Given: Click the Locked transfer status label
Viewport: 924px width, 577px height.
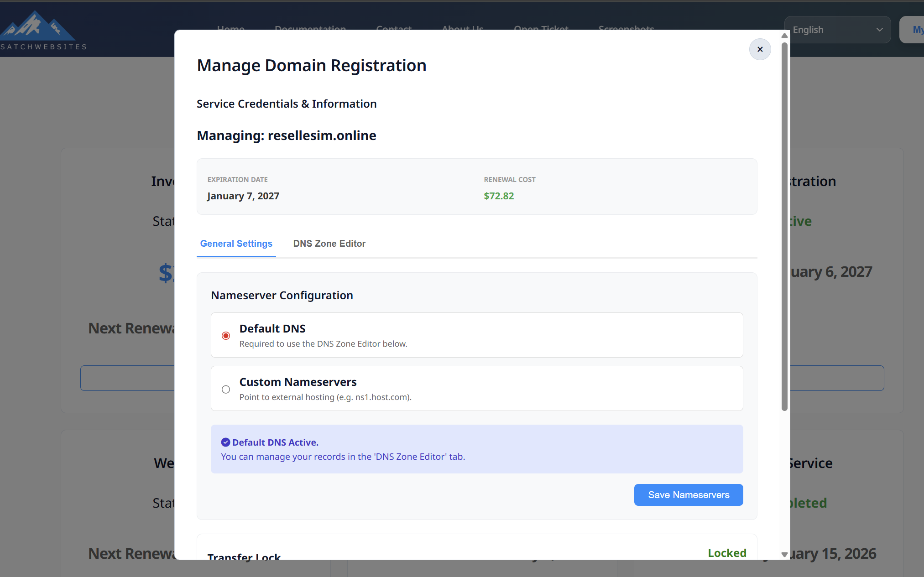Looking at the screenshot, I should [x=727, y=553].
